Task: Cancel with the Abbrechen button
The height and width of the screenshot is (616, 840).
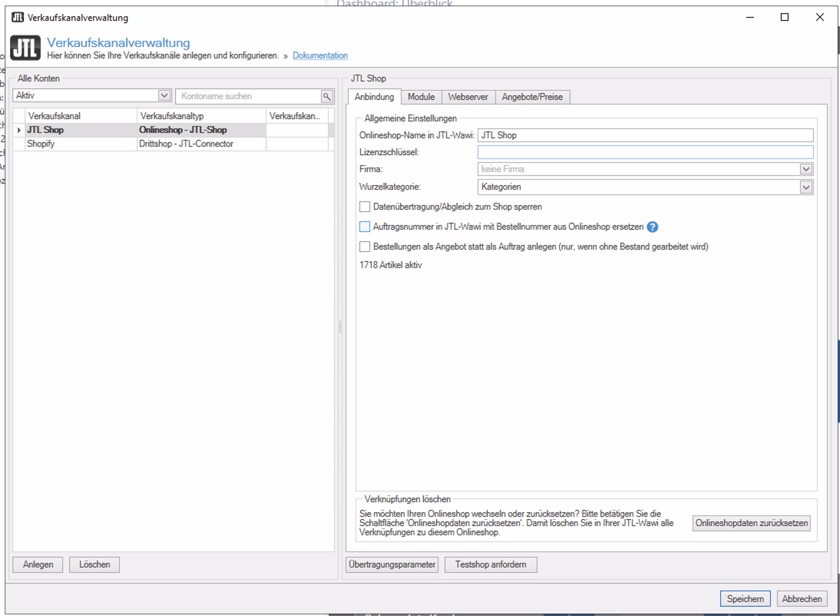Action: 802,599
